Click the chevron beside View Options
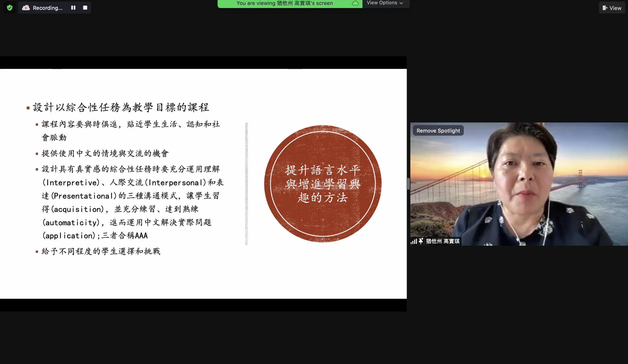 (x=401, y=3)
